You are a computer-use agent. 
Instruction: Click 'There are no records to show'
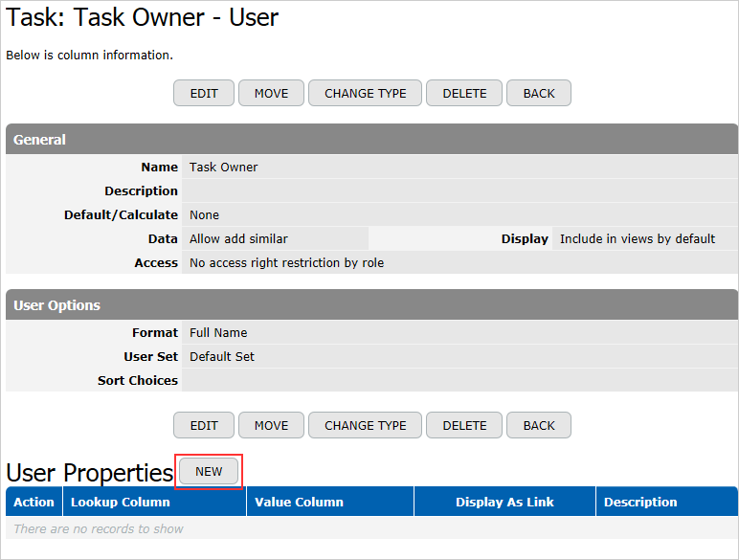pos(99,528)
